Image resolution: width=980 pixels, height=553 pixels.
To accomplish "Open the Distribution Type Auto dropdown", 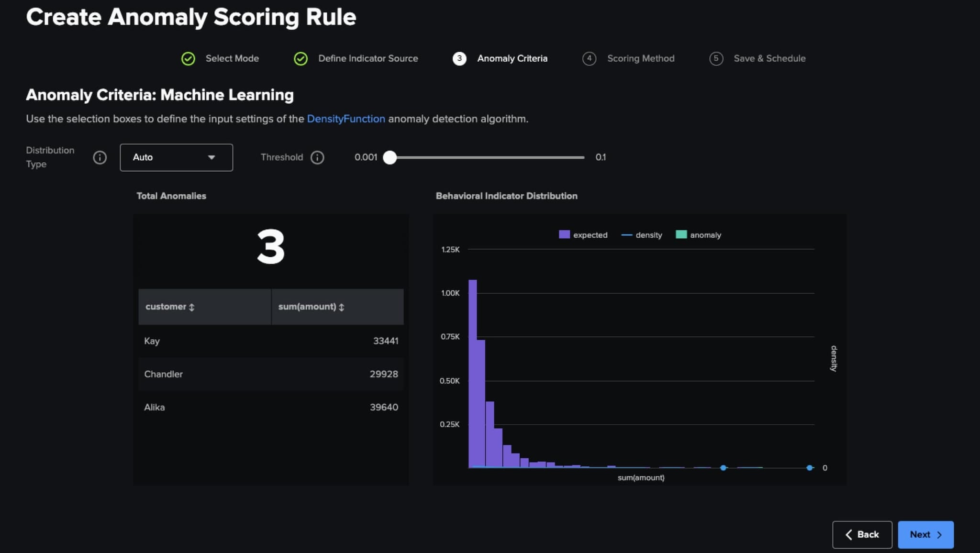I will click(x=176, y=157).
